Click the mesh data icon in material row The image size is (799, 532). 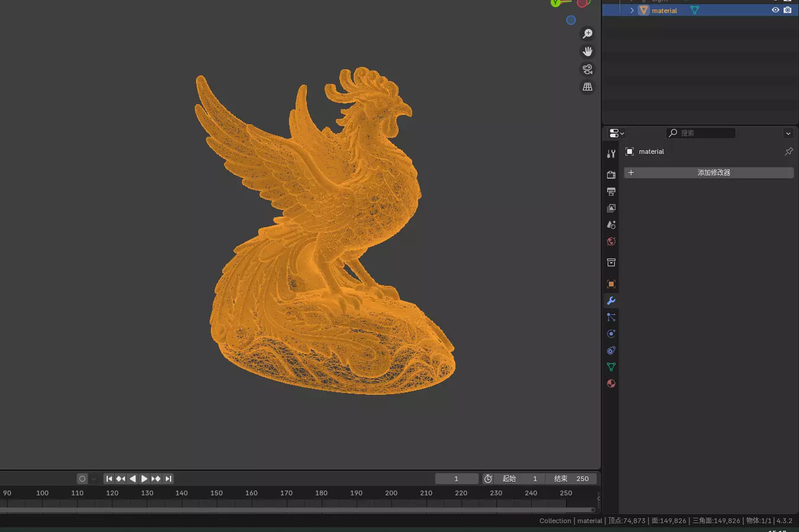(695, 11)
